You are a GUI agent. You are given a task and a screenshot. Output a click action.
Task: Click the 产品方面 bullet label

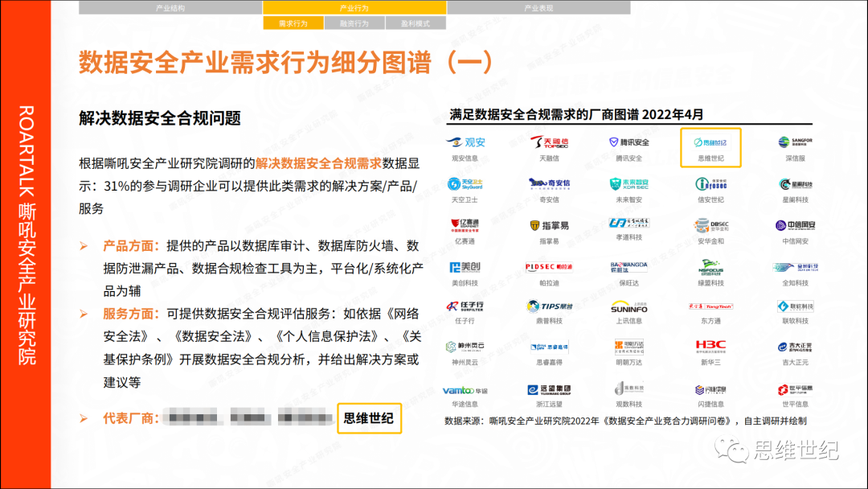(131, 246)
